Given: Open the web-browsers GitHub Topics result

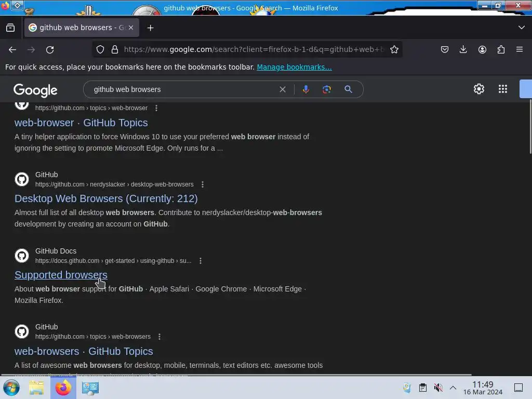Looking at the screenshot, I should click(x=84, y=352).
